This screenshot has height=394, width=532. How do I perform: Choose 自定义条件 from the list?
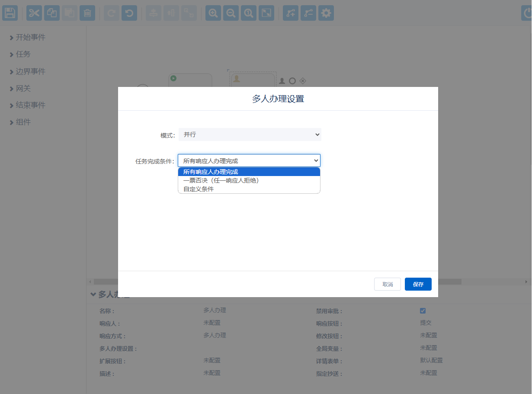click(199, 189)
